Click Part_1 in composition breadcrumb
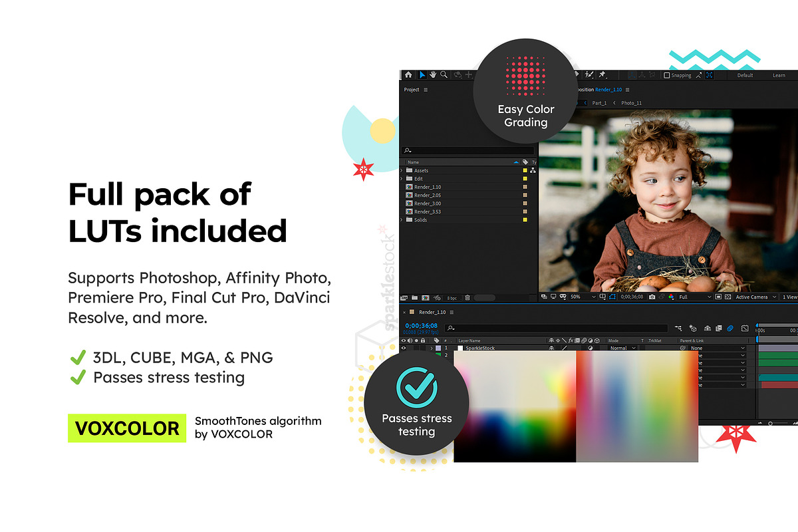Image resolution: width=798 pixels, height=532 pixels. (599, 103)
